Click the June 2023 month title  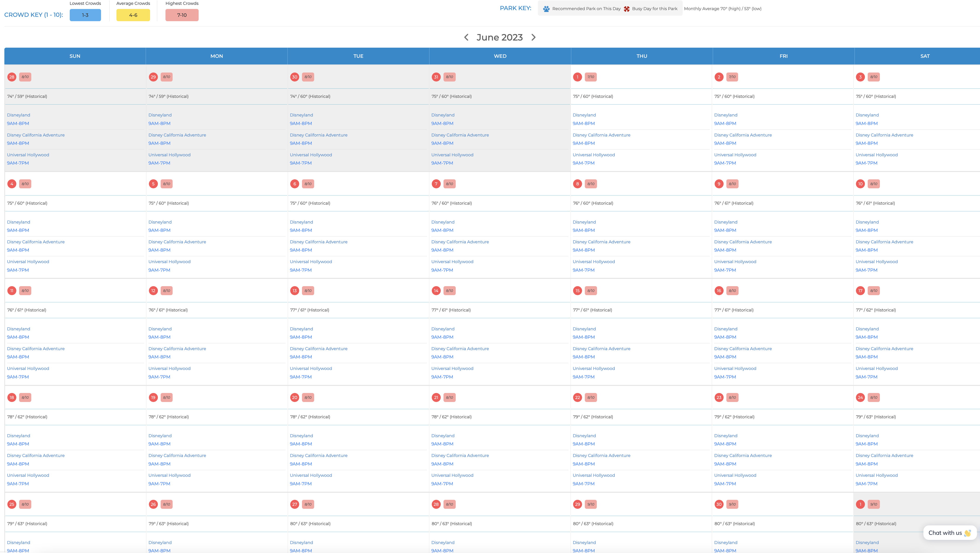click(x=499, y=37)
